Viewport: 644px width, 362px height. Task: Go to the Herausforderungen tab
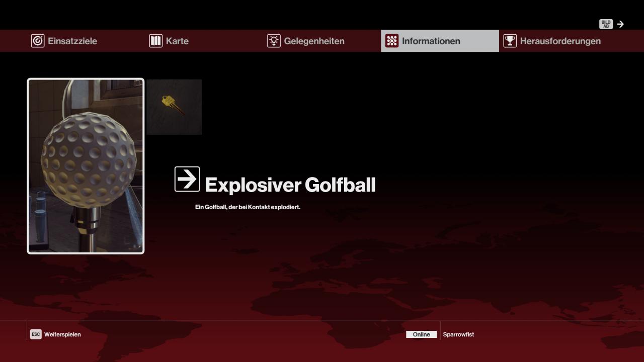[x=558, y=41]
